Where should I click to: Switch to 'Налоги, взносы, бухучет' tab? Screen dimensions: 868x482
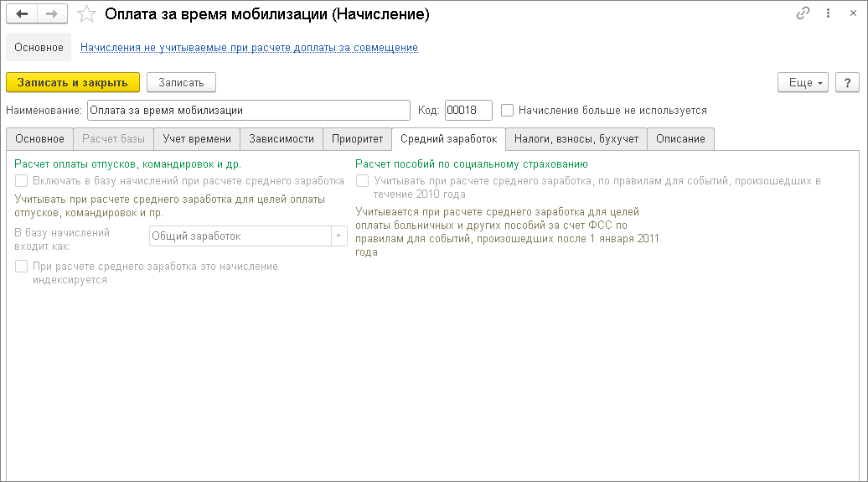coord(576,139)
